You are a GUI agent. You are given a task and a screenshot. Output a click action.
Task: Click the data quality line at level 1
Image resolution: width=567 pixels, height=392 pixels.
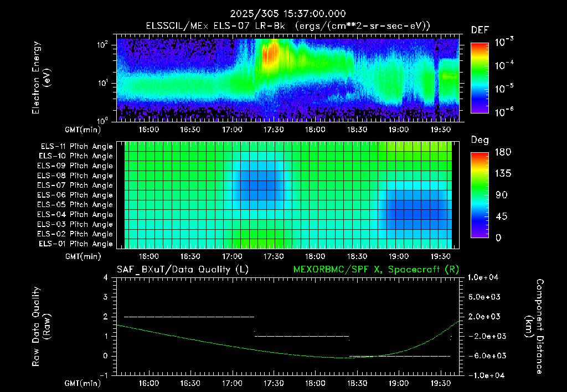click(x=302, y=336)
